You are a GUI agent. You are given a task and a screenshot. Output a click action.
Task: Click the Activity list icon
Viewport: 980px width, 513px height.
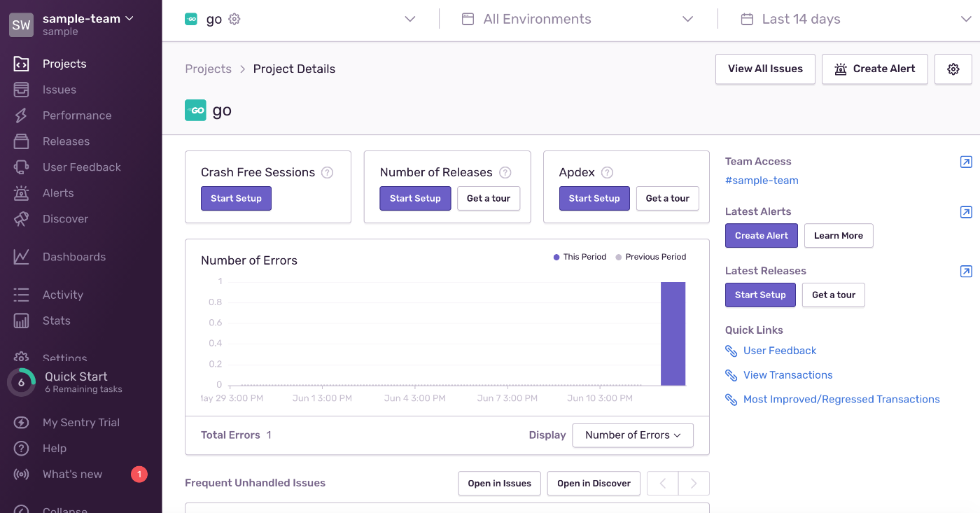(21, 295)
